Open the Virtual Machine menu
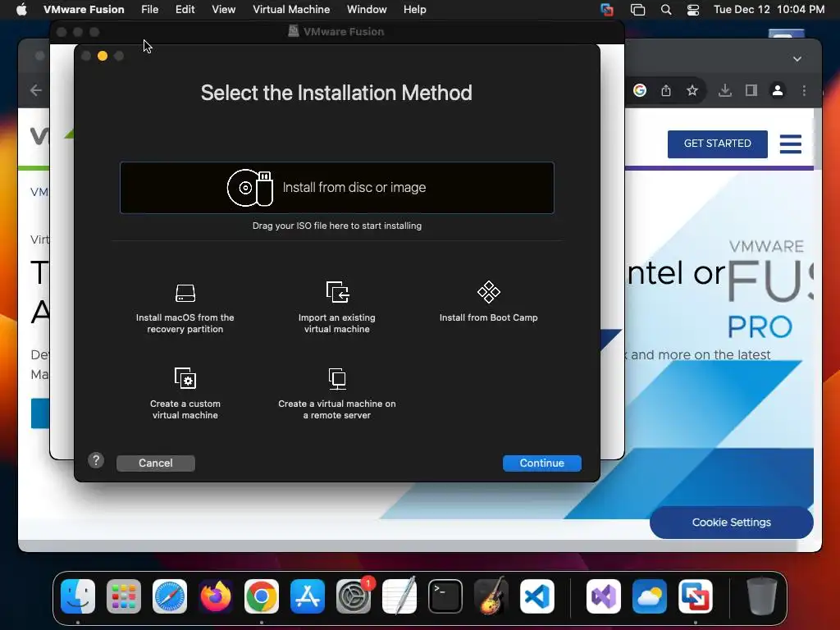Image resolution: width=840 pixels, height=630 pixels. point(291,10)
